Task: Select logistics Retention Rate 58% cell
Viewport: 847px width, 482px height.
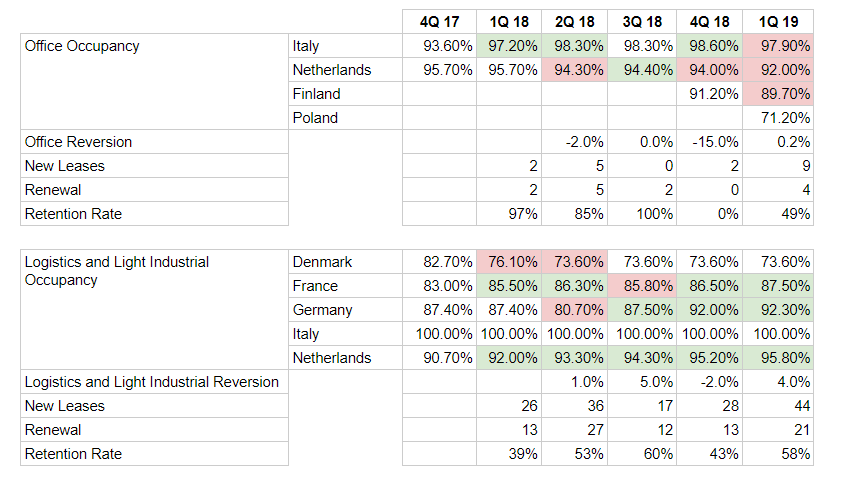Action: click(778, 454)
